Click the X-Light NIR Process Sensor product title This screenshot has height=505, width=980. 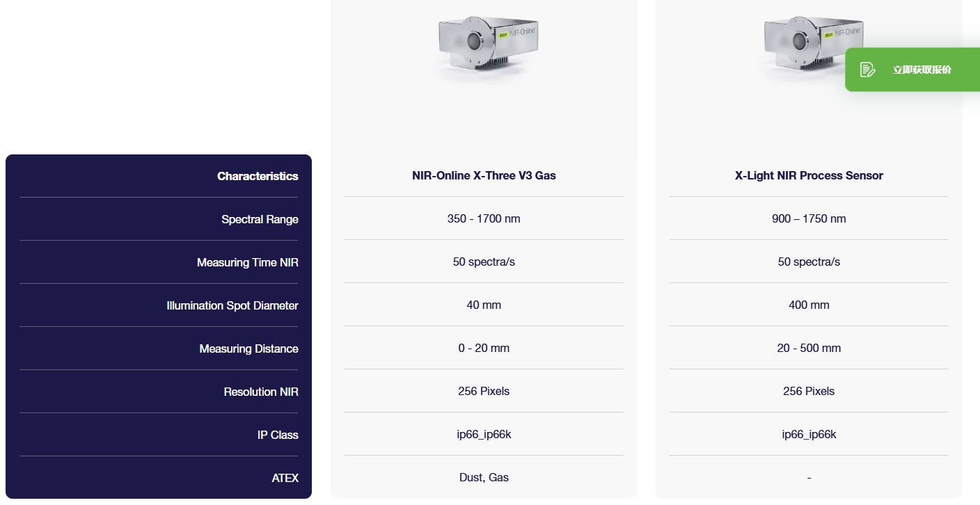(x=809, y=175)
